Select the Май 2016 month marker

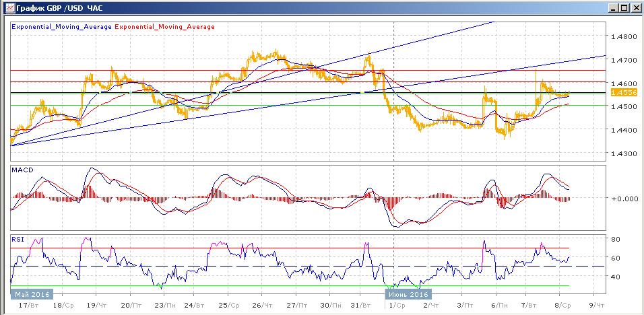tap(32, 295)
